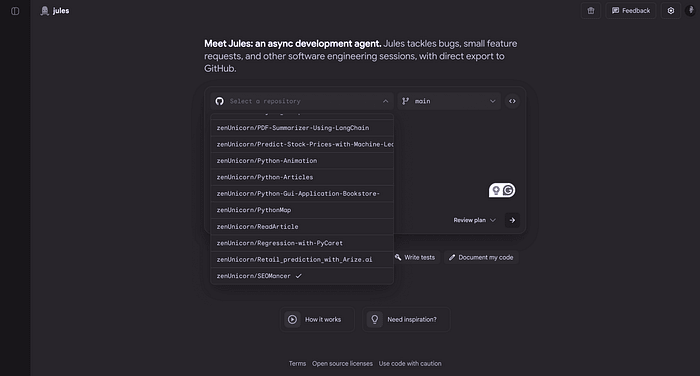Click the Document my code suggestion chip
Viewport: 700px width, 376px height.
(x=481, y=257)
